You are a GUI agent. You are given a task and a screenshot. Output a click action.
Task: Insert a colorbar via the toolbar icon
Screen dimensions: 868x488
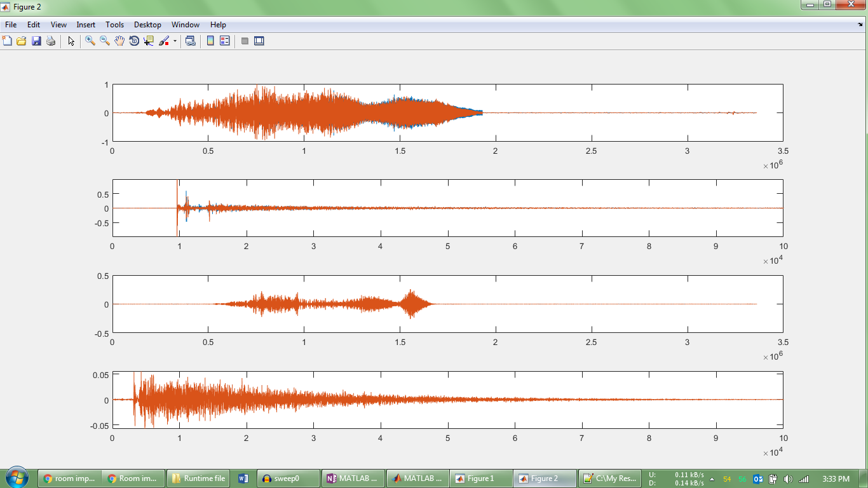coord(210,41)
